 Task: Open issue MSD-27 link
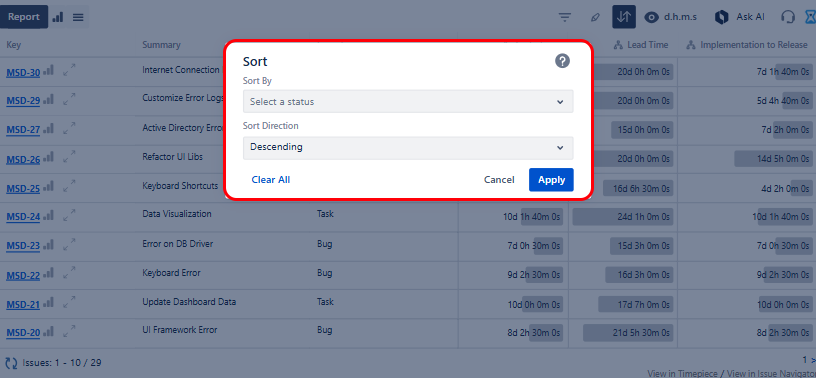click(x=23, y=130)
